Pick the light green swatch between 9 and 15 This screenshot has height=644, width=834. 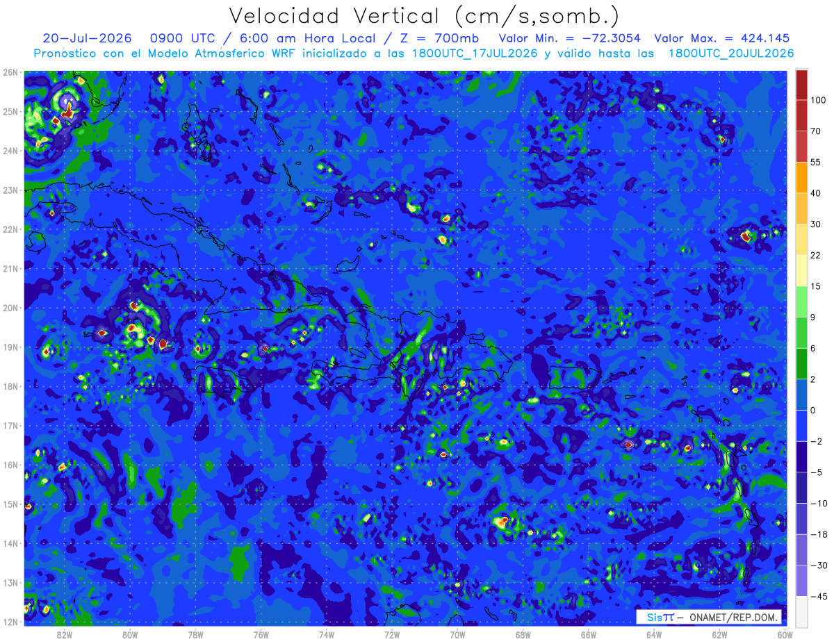pyautogui.click(x=801, y=301)
